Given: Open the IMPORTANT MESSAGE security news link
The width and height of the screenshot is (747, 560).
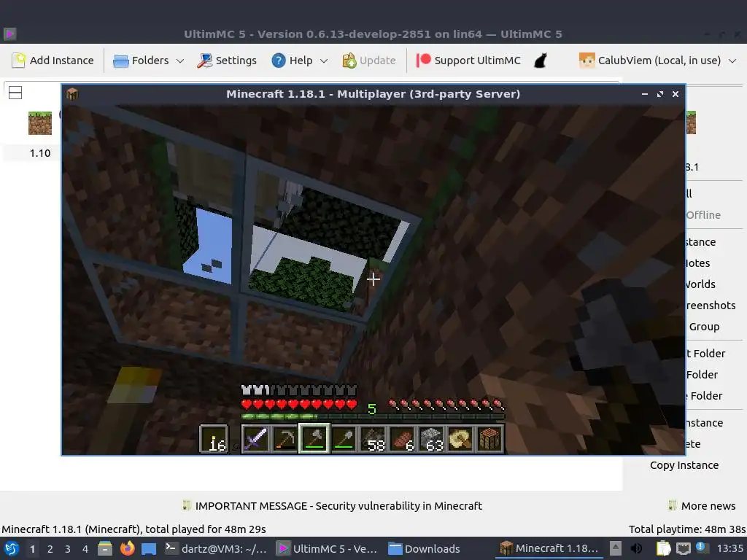Looking at the screenshot, I should tap(332, 506).
